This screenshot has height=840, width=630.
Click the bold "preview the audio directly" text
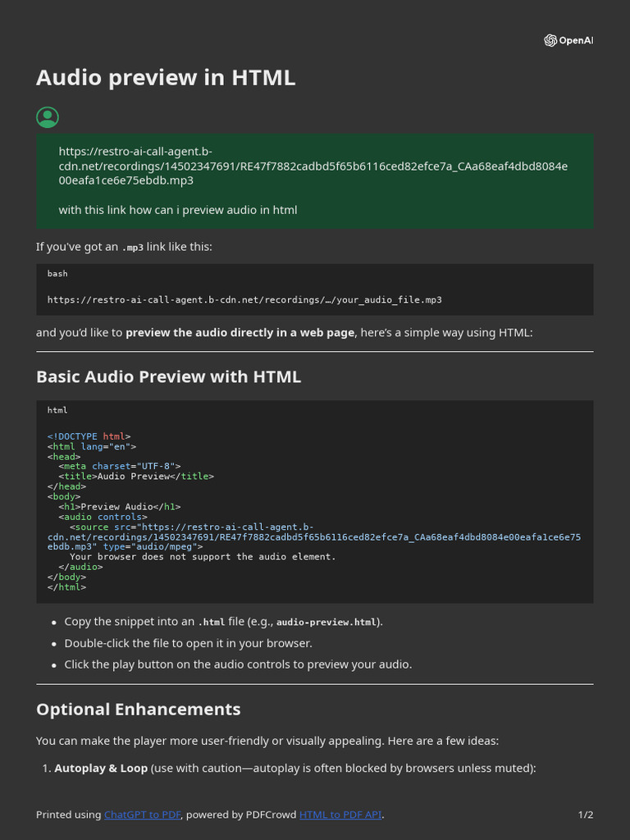(x=240, y=332)
